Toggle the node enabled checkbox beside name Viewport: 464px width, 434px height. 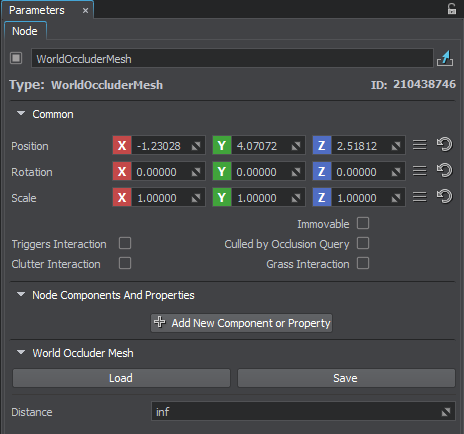(x=16, y=58)
